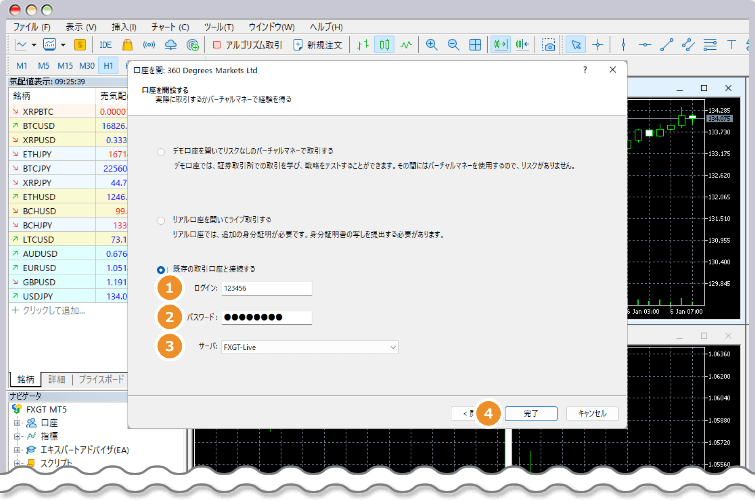Switch to 詳細 tab

click(56, 380)
